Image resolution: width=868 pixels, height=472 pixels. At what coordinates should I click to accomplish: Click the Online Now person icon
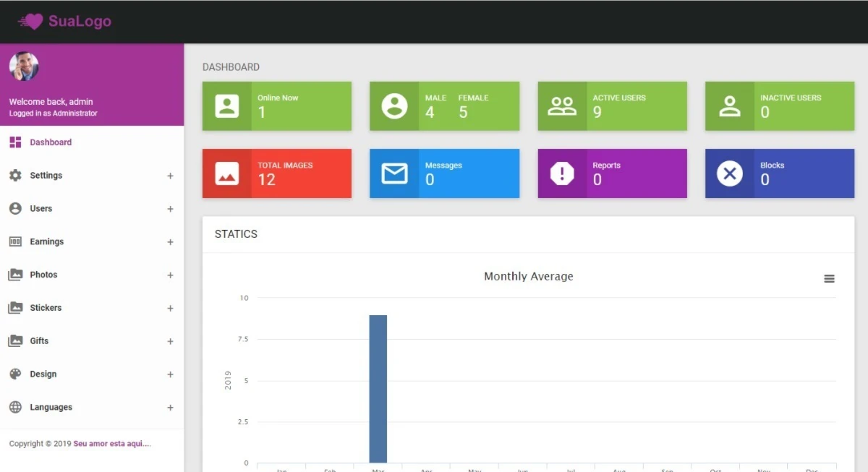(226, 106)
